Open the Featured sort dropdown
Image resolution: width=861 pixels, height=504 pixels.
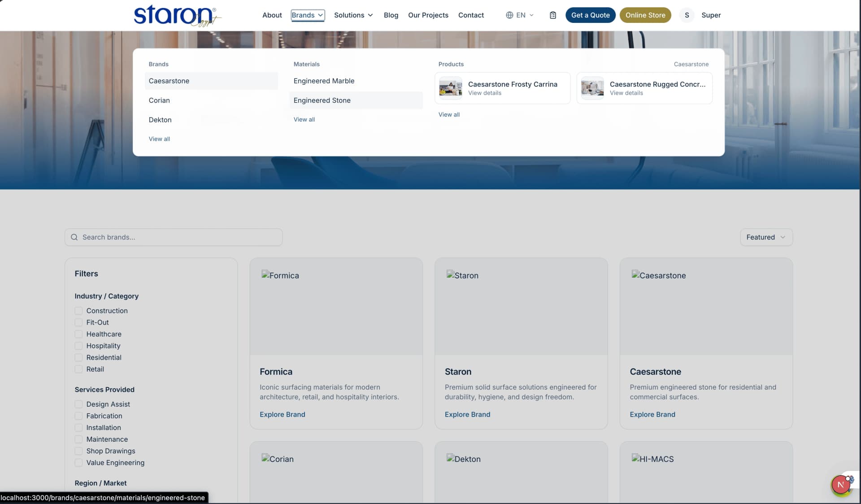766,237
